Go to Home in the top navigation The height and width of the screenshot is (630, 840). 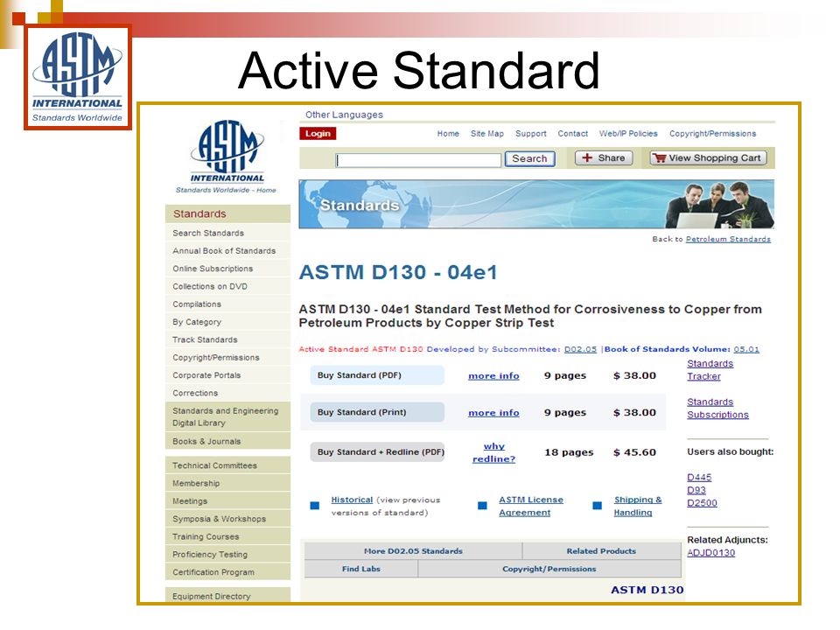448,133
